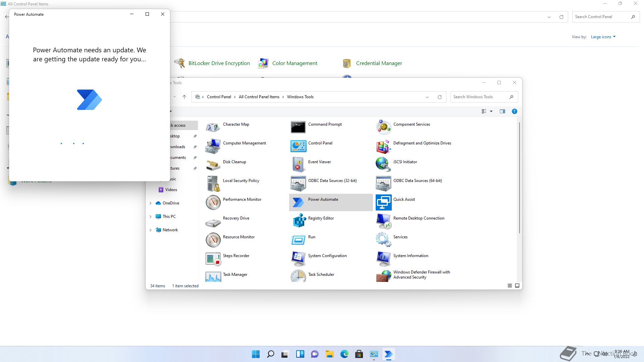This screenshot has height=362, width=644.
Task: Select the Power Automate icon in Windows Tools
Action: click(x=298, y=202)
